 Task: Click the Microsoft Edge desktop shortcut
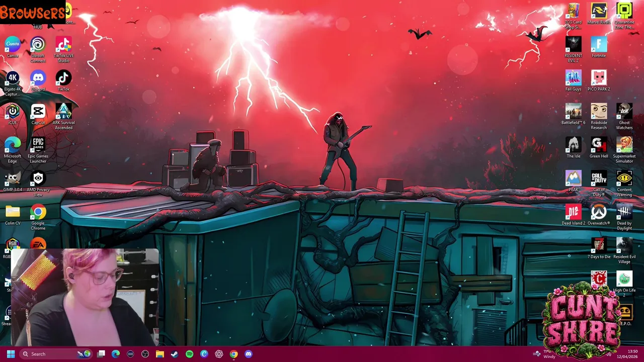point(13,150)
